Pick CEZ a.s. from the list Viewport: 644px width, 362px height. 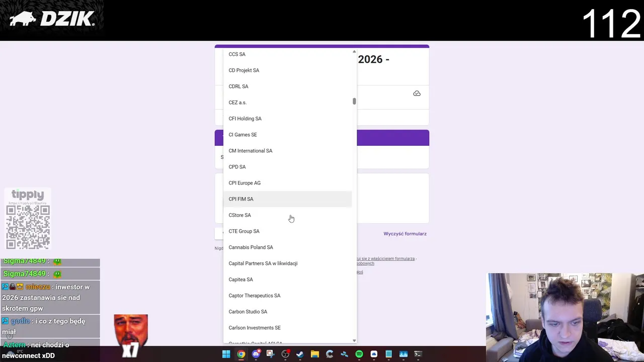point(287,103)
